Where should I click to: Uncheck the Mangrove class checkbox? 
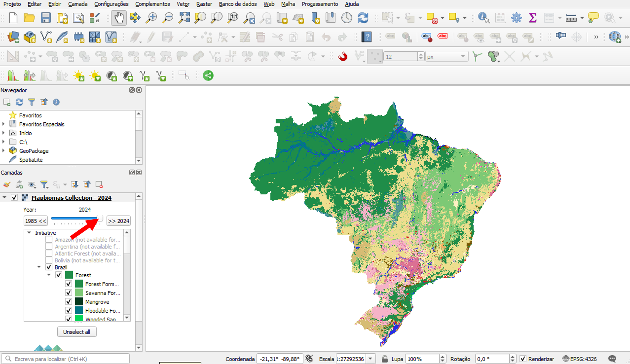(69, 302)
